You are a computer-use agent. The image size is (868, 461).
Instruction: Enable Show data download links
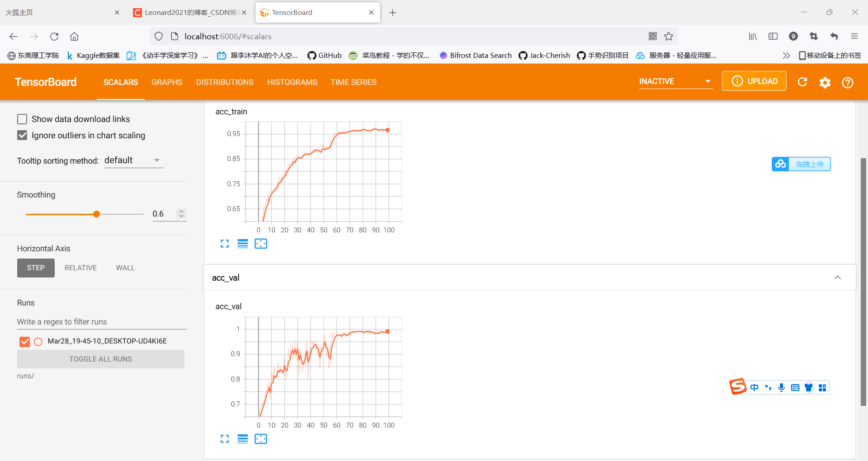point(22,119)
